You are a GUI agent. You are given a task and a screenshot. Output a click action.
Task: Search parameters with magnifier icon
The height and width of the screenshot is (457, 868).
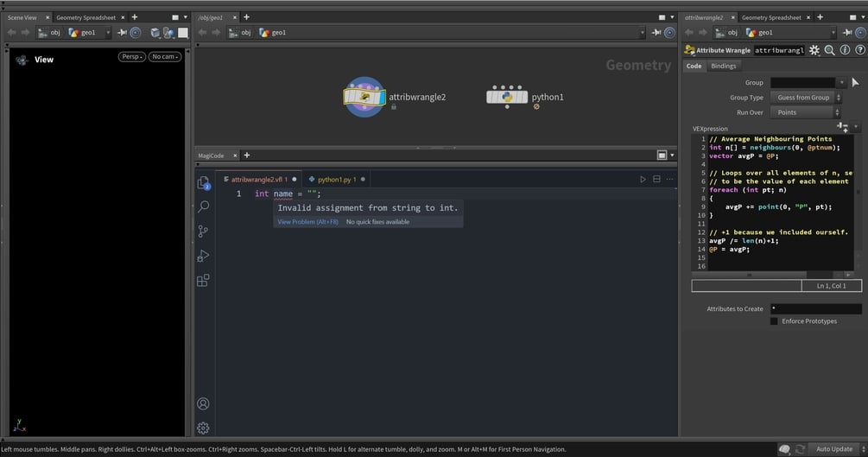[x=829, y=50]
